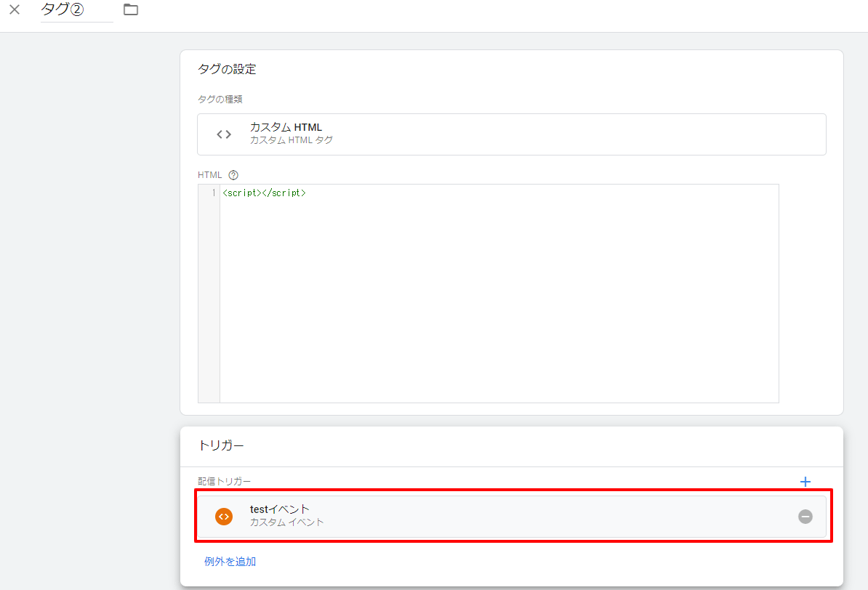The width and height of the screenshot is (868, 590).
Task: Click the カスタム イベント subtitle under testイベント
Action: (x=287, y=522)
